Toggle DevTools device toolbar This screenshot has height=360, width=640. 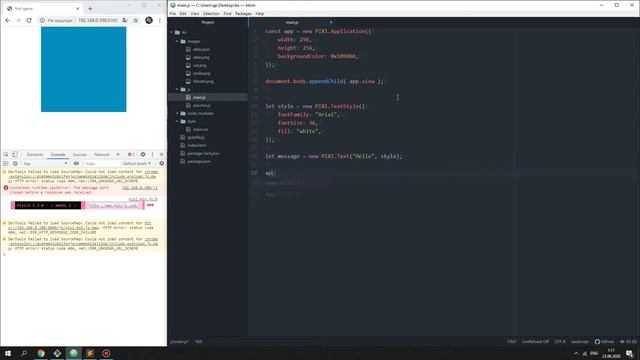point(15,155)
